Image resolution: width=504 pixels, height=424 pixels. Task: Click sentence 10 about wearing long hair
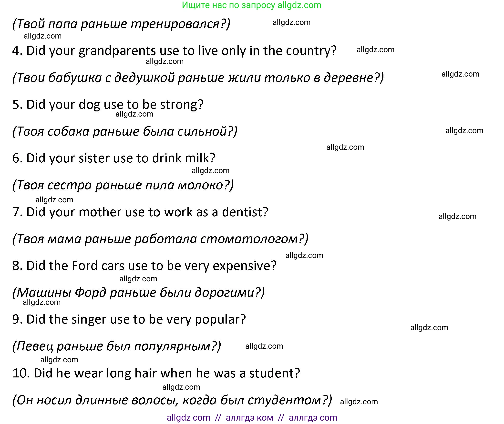156,373
